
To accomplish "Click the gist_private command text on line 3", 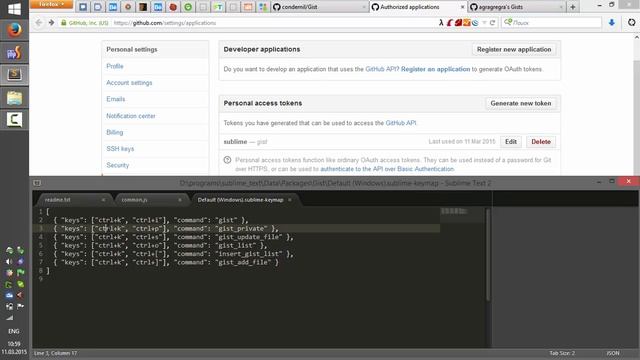I will coord(241,229).
